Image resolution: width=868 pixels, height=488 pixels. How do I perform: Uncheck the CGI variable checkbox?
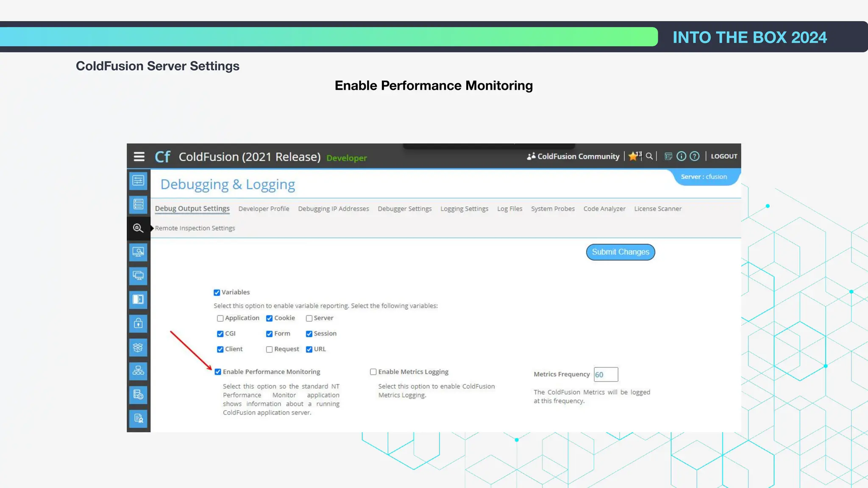pos(220,334)
